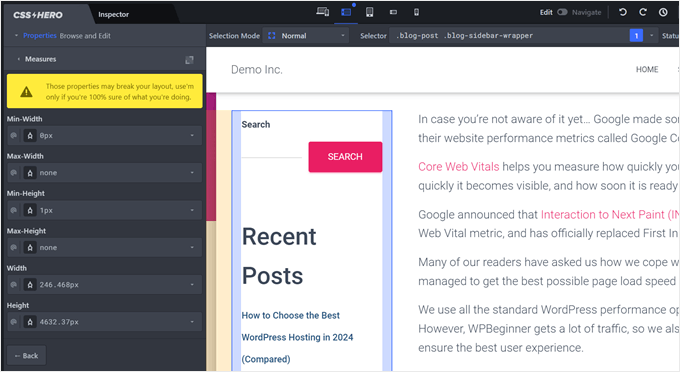Click the pink SEARCH button

click(x=345, y=157)
